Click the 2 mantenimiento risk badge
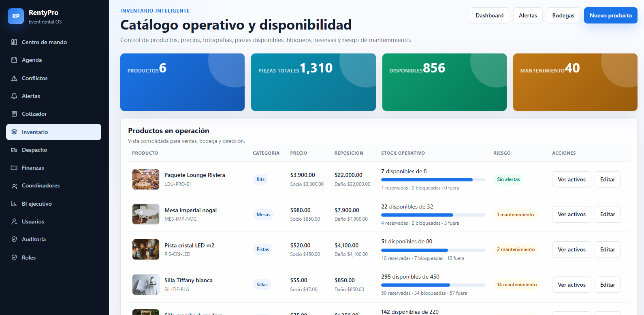 click(516, 249)
